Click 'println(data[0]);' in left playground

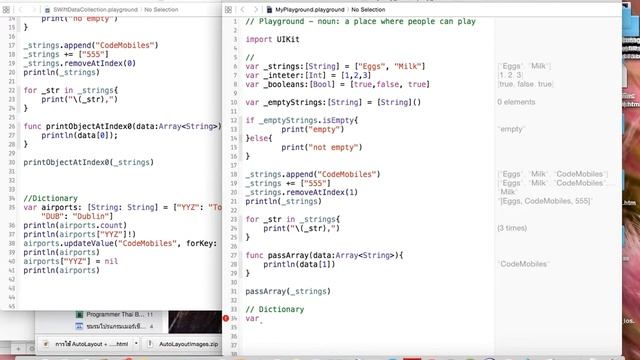click(x=79, y=135)
